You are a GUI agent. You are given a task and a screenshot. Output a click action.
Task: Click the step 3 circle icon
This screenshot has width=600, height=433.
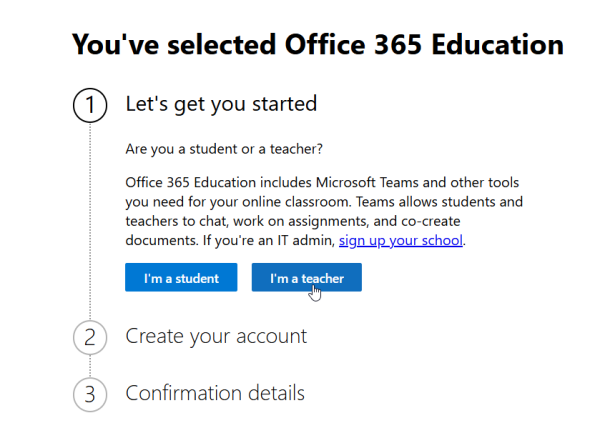click(x=90, y=394)
